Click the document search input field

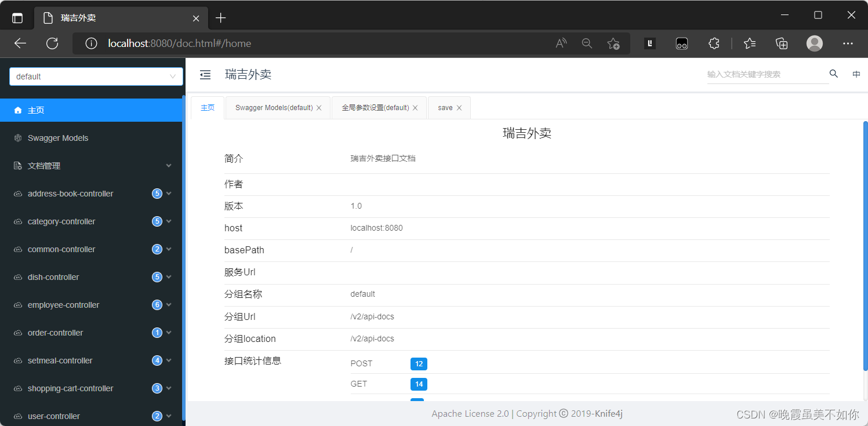(x=765, y=74)
